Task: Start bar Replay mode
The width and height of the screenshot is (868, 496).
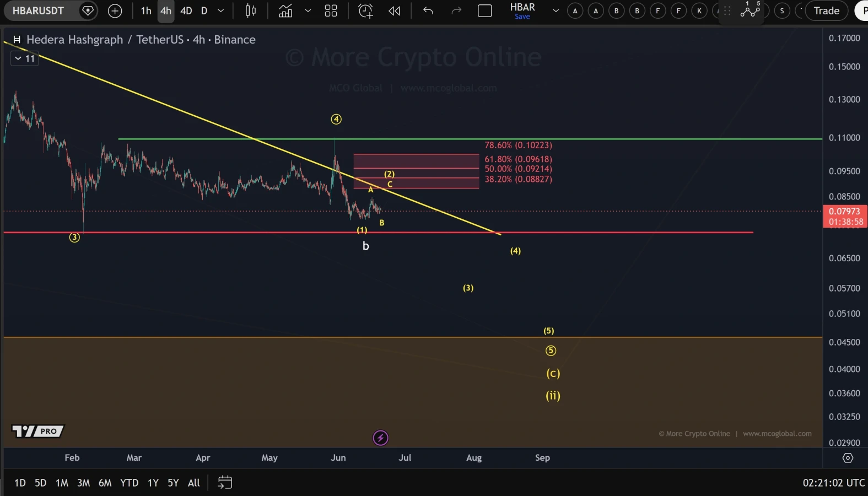Action: (x=394, y=10)
